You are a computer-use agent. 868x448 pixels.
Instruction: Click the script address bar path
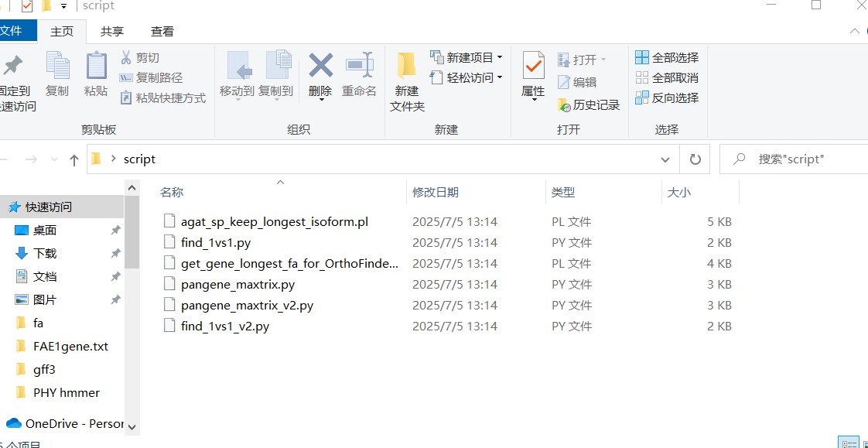coord(139,159)
